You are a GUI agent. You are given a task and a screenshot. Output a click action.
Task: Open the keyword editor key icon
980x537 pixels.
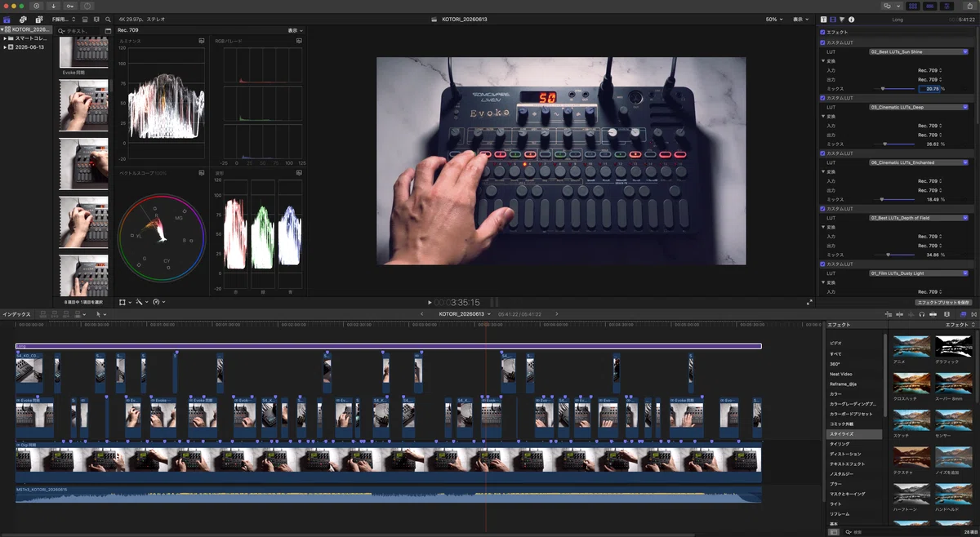coord(70,6)
